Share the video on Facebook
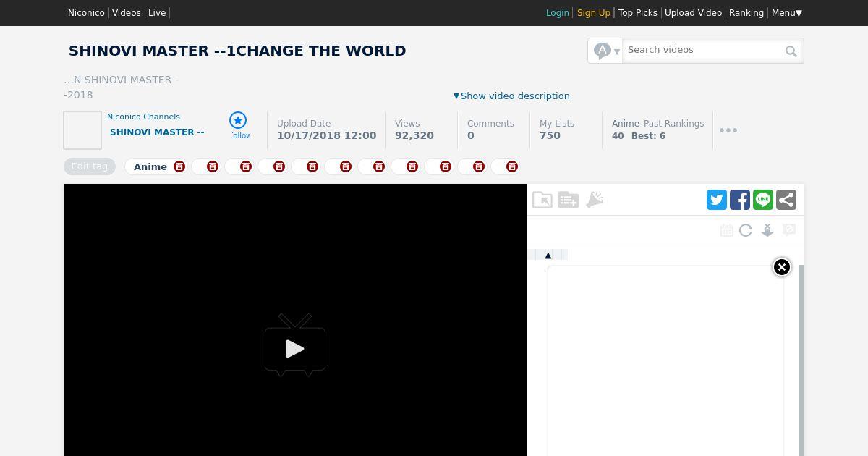The height and width of the screenshot is (456, 868). pos(740,200)
